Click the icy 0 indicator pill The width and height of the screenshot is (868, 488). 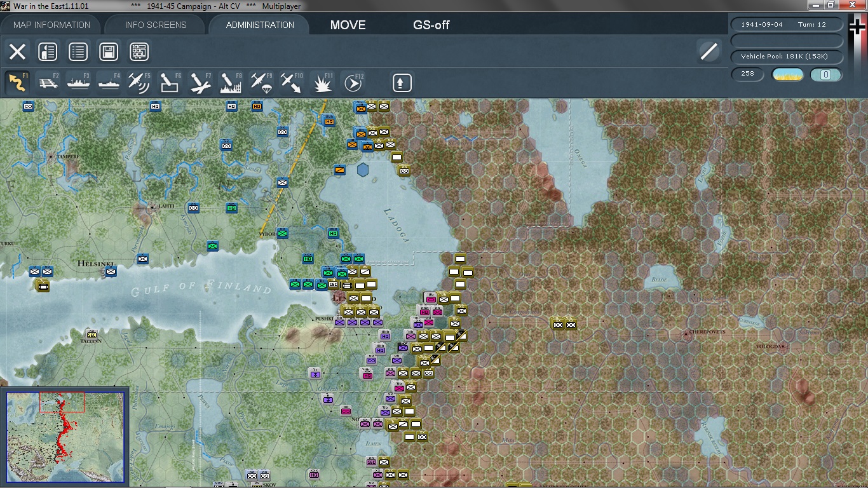click(x=826, y=74)
